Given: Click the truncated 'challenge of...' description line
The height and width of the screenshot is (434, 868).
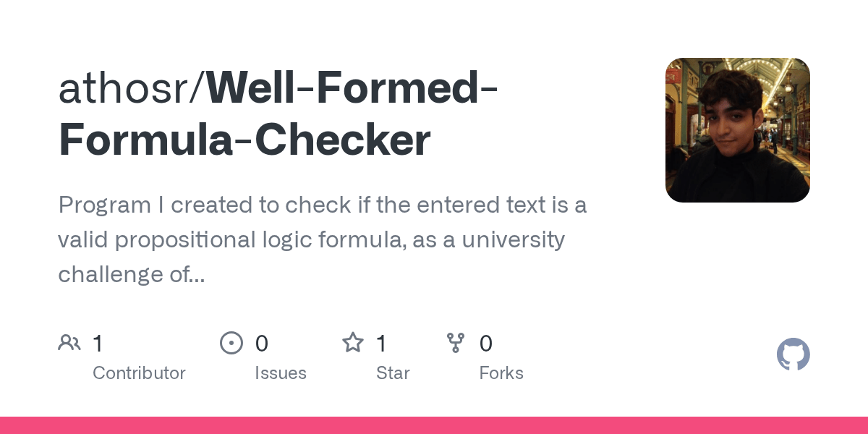Looking at the screenshot, I should (x=131, y=274).
